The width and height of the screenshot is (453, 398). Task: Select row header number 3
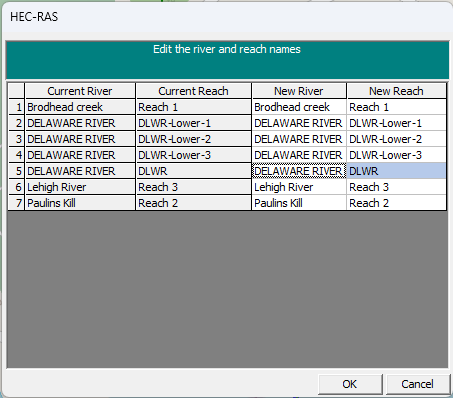pyautogui.click(x=16, y=139)
